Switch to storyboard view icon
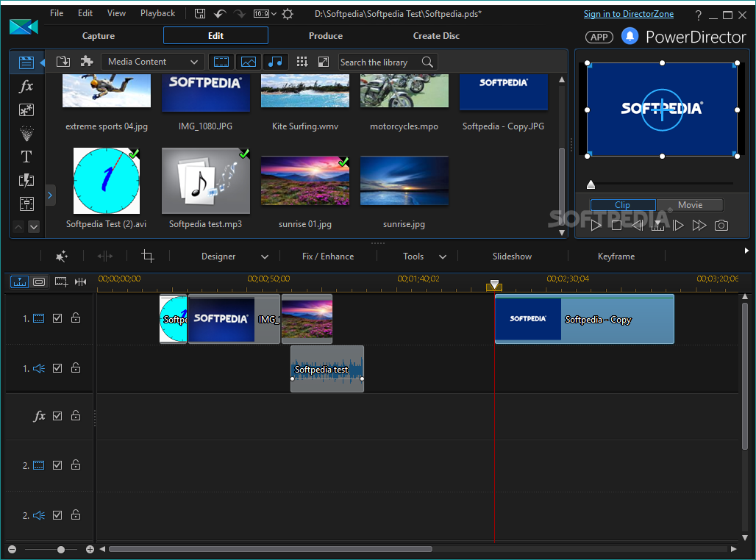The width and height of the screenshot is (756, 560). [x=39, y=281]
